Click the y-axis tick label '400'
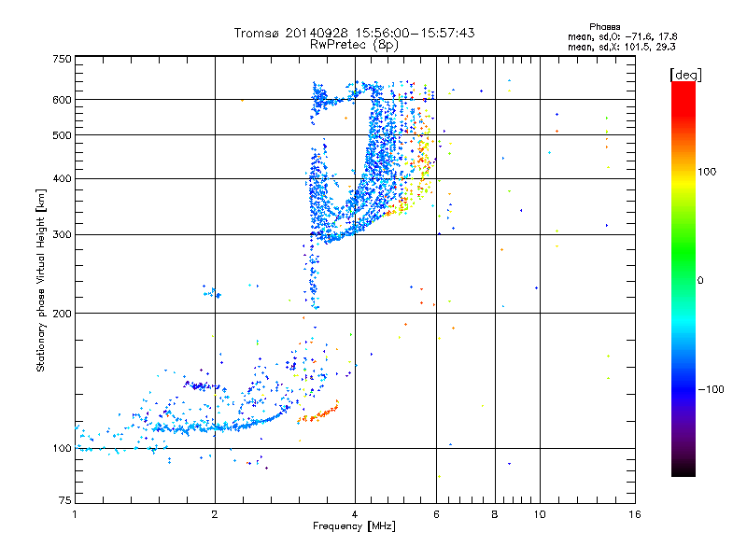This screenshot has height=560, width=747. pos(62,178)
